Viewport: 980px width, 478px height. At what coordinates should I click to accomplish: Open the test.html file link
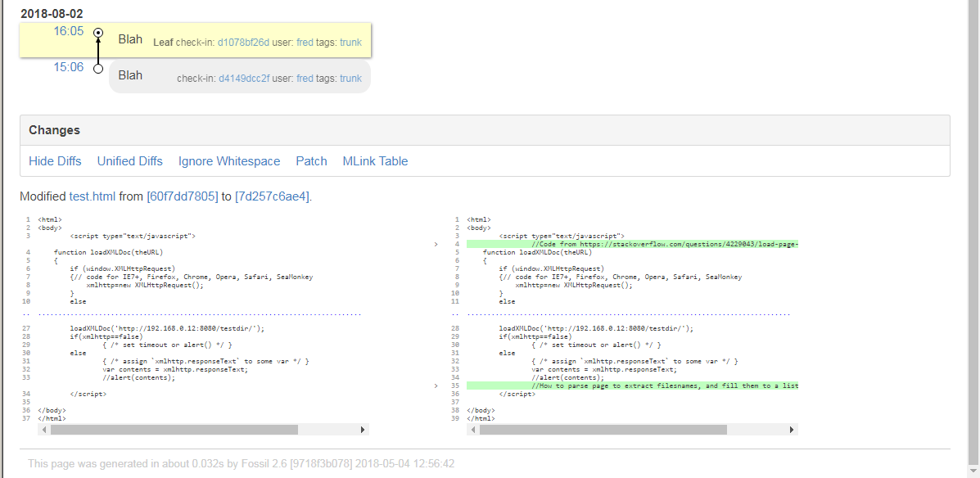(92, 196)
